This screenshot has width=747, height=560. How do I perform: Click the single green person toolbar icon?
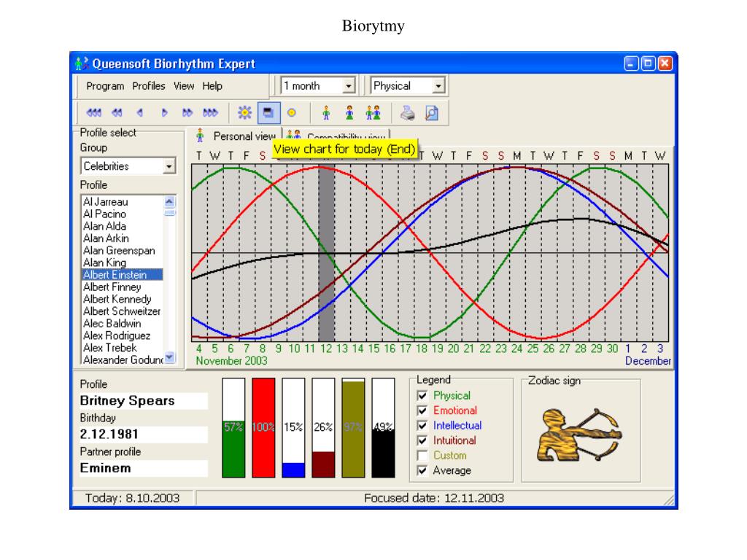(326, 113)
